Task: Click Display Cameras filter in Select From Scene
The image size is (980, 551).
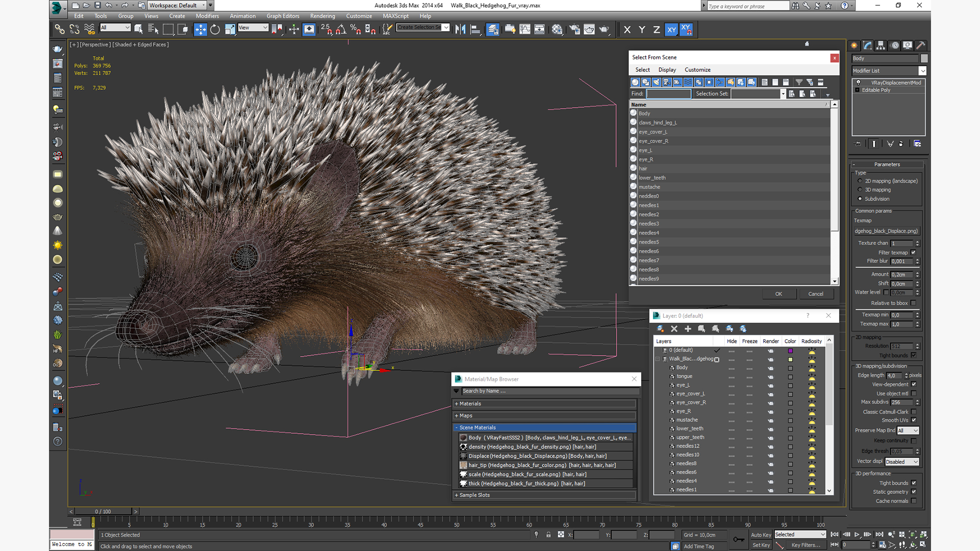Action: point(667,82)
